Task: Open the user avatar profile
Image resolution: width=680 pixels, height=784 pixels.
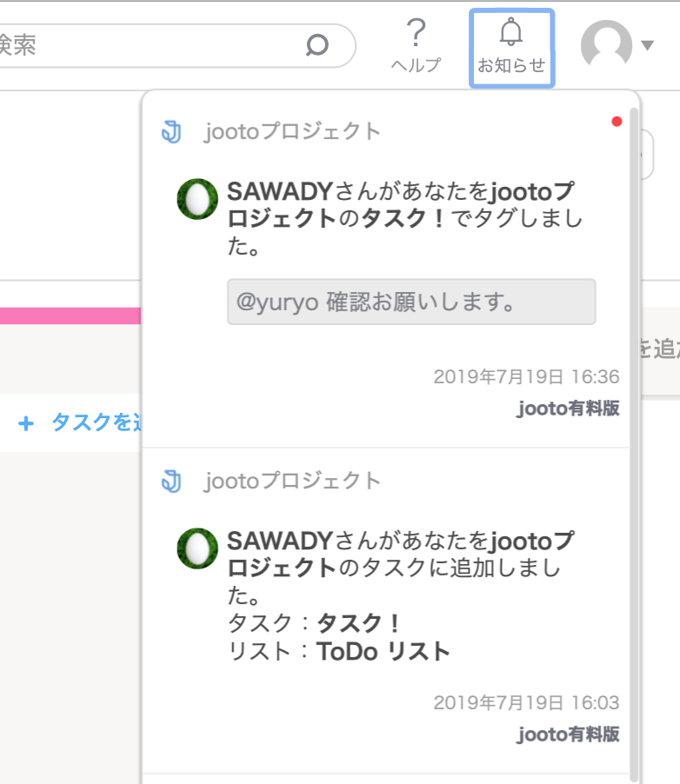Action: coord(606,45)
